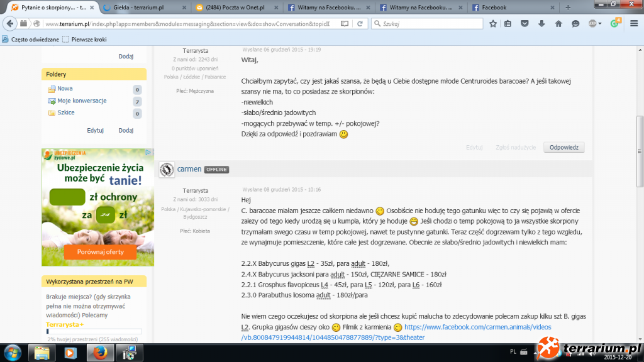Open the last pinned taskbar program icon
Viewport: 644px width, 362px height.
click(x=130, y=353)
